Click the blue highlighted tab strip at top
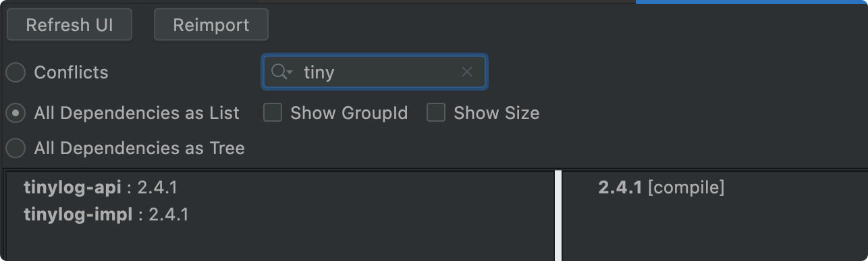The height and width of the screenshot is (261, 868). (752, 2)
